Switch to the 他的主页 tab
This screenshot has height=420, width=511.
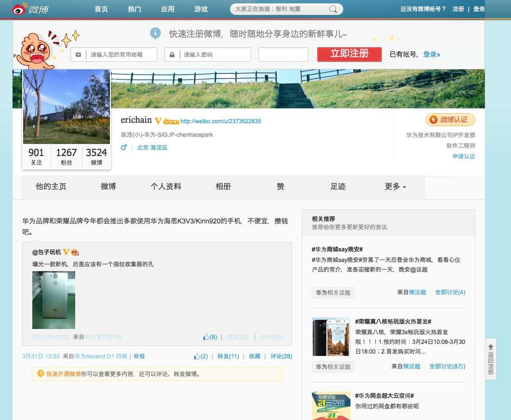[x=51, y=186]
